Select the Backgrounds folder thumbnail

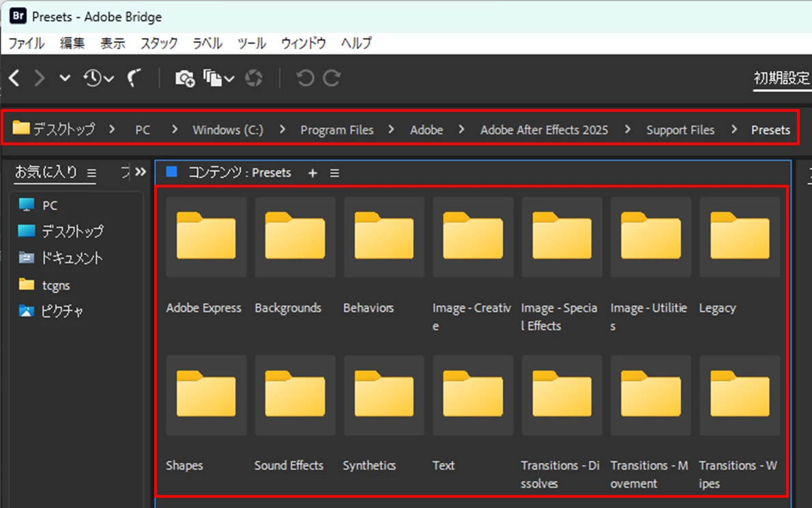pos(295,237)
